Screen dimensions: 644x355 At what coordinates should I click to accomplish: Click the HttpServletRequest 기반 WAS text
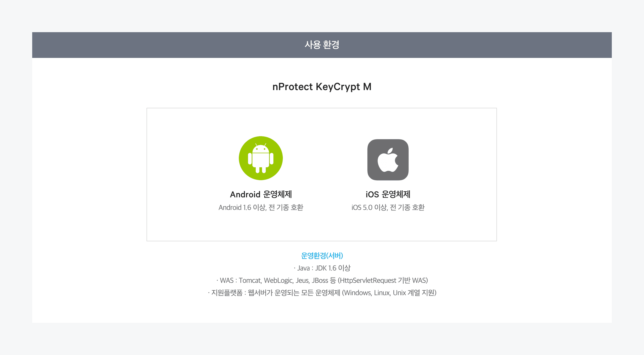pyautogui.click(x=383, y=280)
